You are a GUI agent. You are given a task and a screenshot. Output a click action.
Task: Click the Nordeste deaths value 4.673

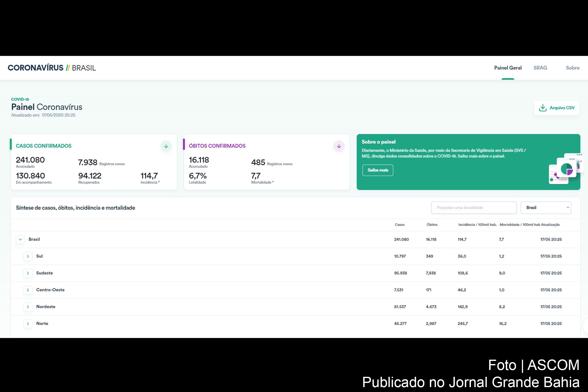431,307
